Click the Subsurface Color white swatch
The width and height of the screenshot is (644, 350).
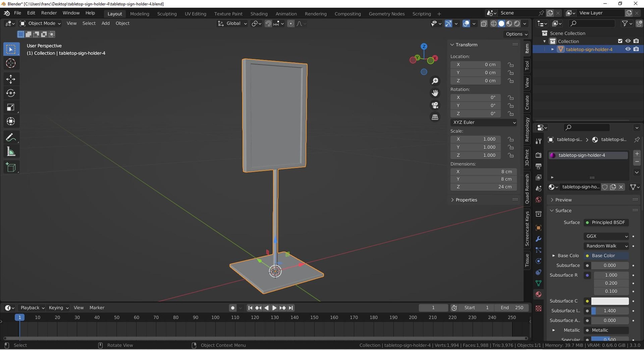pyautogui.click(x=610, y=301)
